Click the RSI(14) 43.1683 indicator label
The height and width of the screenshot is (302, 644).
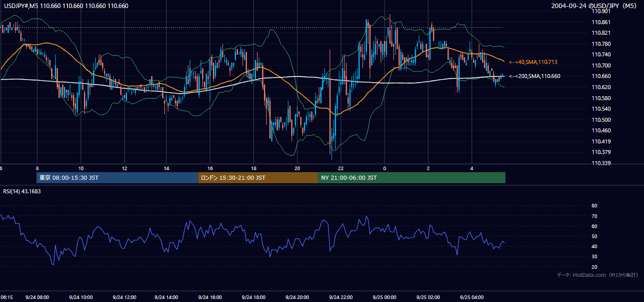[22, 191]
